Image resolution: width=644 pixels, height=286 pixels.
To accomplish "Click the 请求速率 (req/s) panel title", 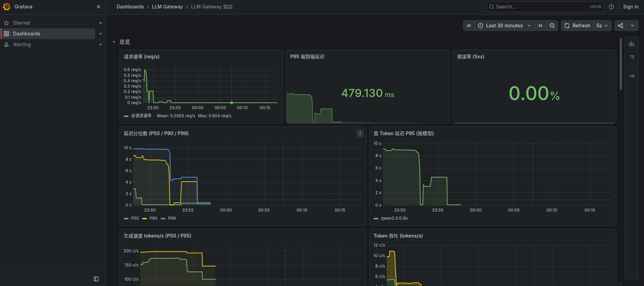I will point(142,57).
